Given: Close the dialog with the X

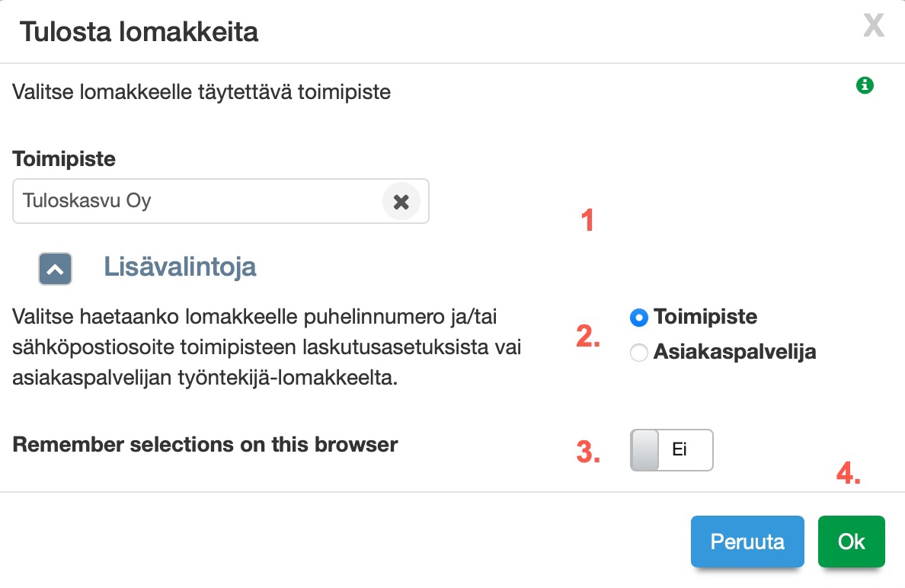Looking at the screenshot, I should pyautogui.click(x=873, y=27).
